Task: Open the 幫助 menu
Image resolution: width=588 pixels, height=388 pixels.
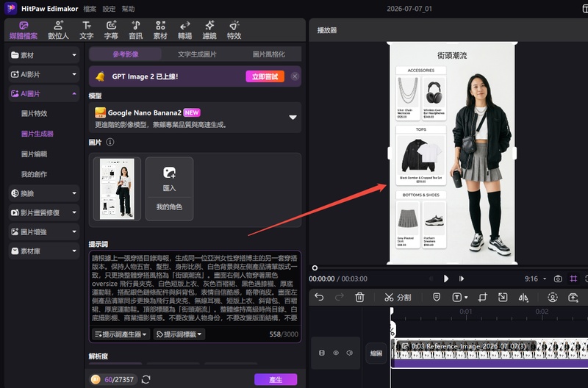Action: [x=128, y=9]
